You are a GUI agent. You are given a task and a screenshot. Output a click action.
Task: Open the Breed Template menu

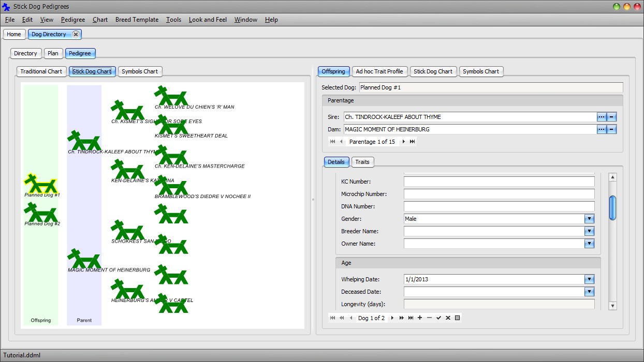[x=137, y=20]
